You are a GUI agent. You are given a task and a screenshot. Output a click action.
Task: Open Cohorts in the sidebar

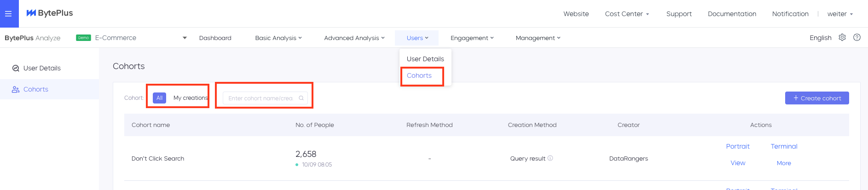coord(49,89)
